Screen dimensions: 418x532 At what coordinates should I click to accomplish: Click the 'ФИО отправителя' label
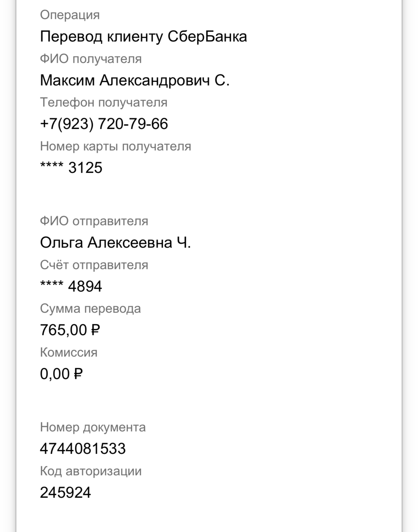pos(94,221)
